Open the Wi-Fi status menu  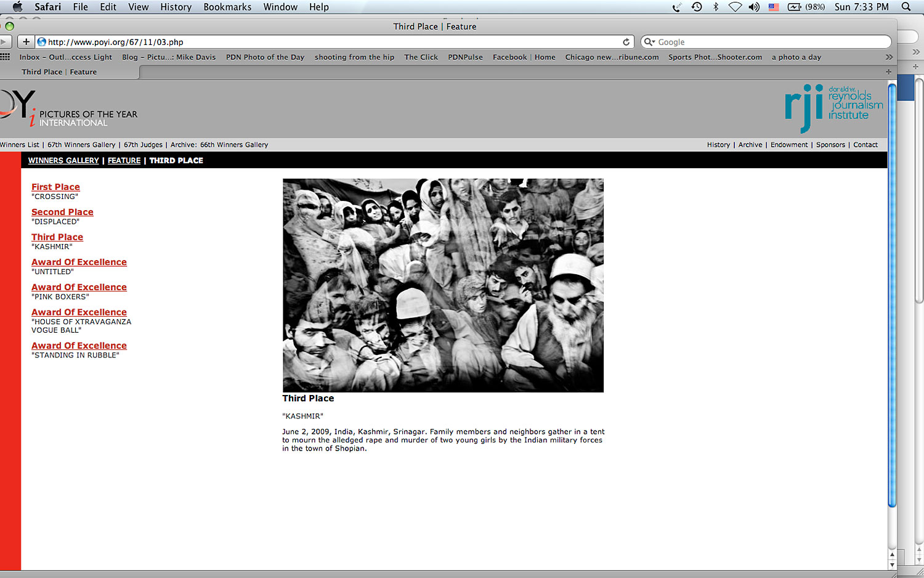click(735, 7)
